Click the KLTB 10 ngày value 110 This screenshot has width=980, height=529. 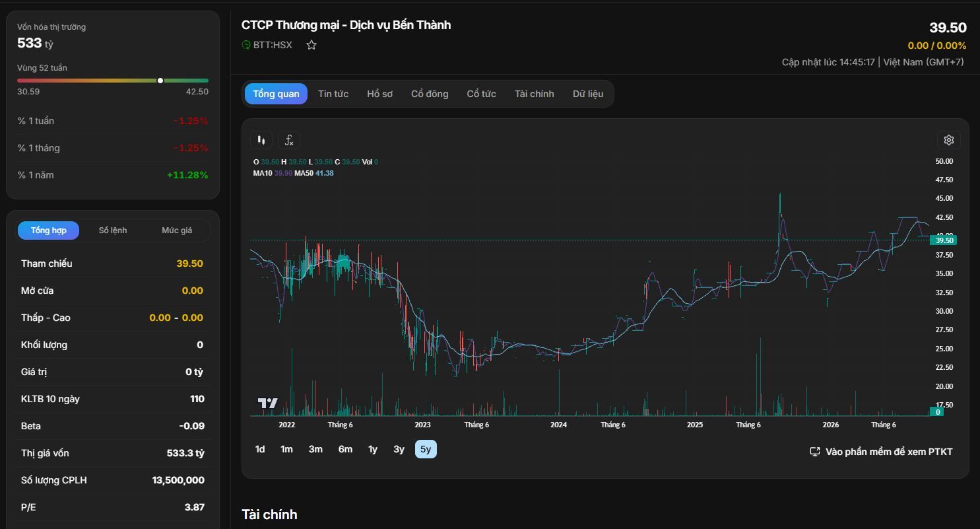coord(197,399)
